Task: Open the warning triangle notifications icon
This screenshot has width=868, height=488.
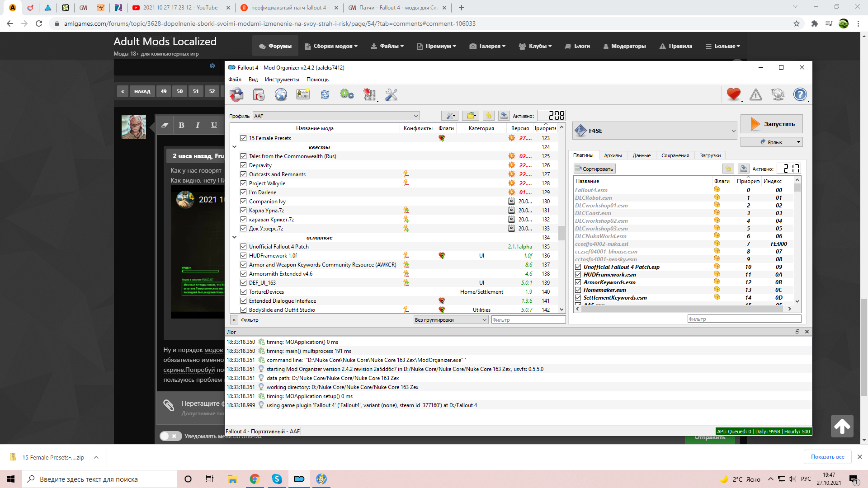Action: click(x=755, y=95)
